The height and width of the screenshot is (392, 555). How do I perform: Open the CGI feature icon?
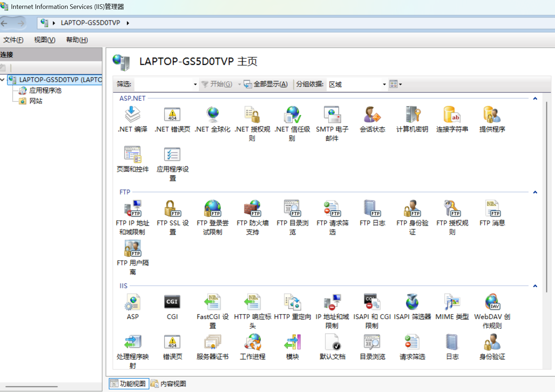click(x=173, y=307)
